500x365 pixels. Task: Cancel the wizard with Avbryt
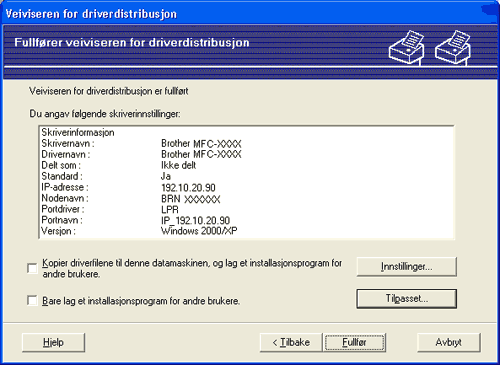(449, 342)
